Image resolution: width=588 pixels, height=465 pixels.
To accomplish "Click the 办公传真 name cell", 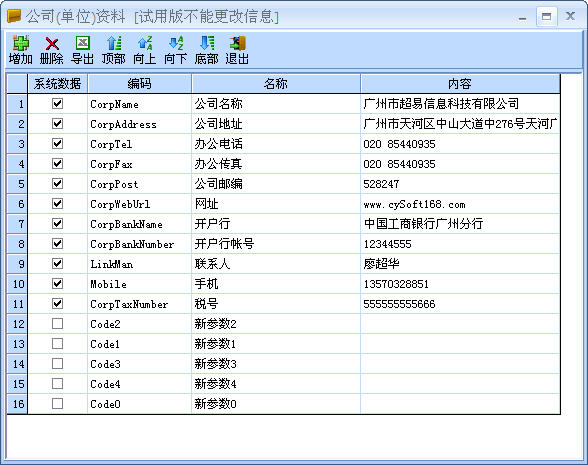I will tap(276, 164).
